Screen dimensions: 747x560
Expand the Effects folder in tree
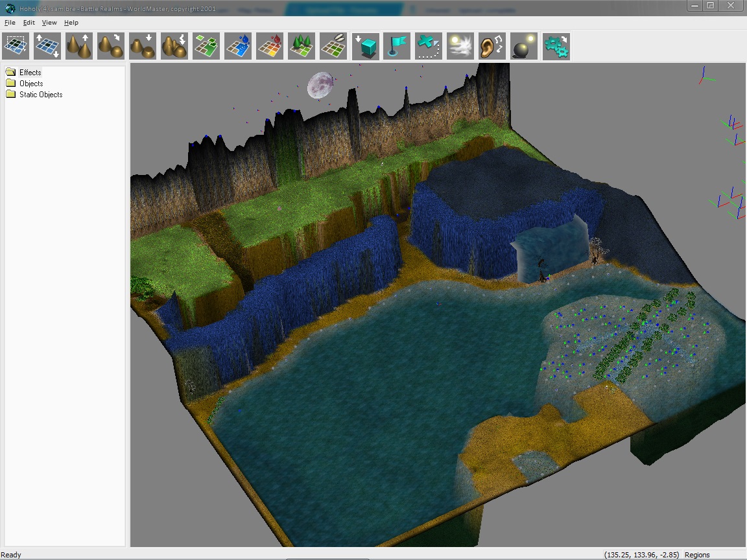pos(30,73)
